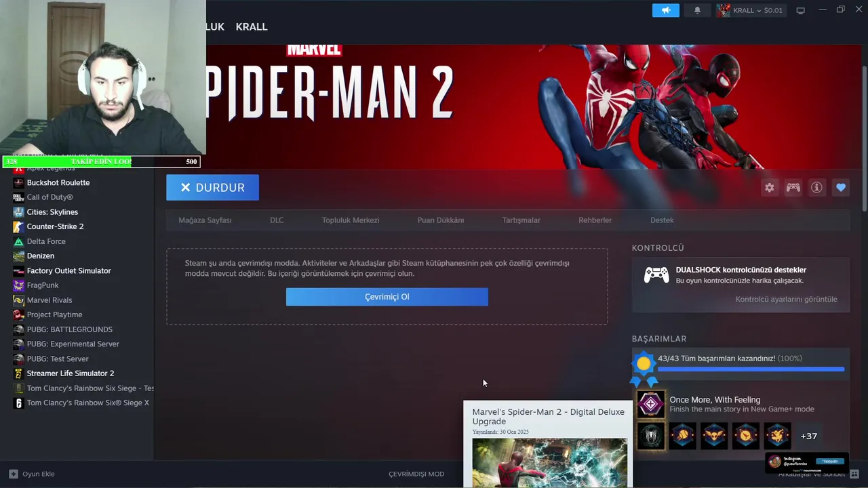This screenshot has height=488, width=868.
Task: Open the KRALL profile menu tab
Action: (252, 26)
